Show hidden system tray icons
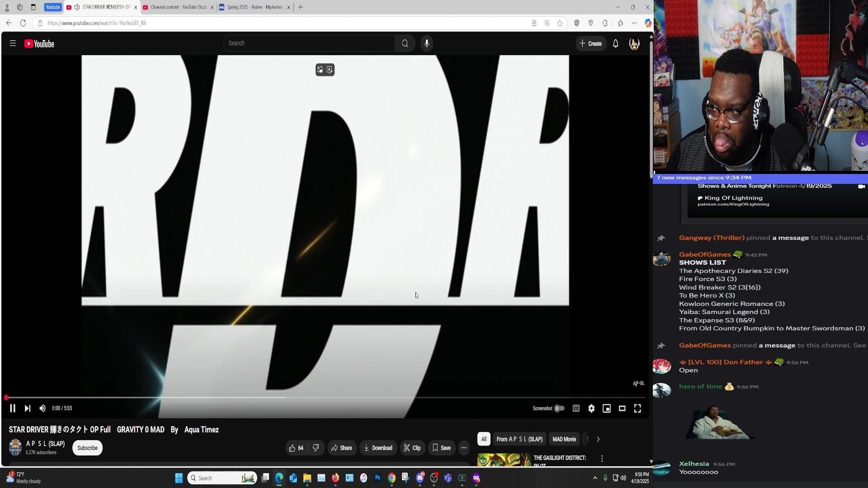 595,478
